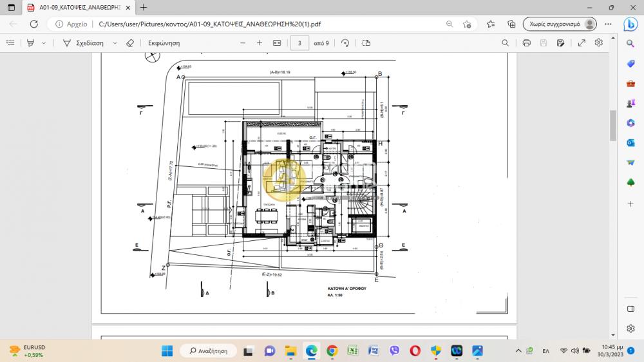The height and width of the screenshot is (362, 644).
Task: Open the PDF table of contents panel
Action: [10, 43]
